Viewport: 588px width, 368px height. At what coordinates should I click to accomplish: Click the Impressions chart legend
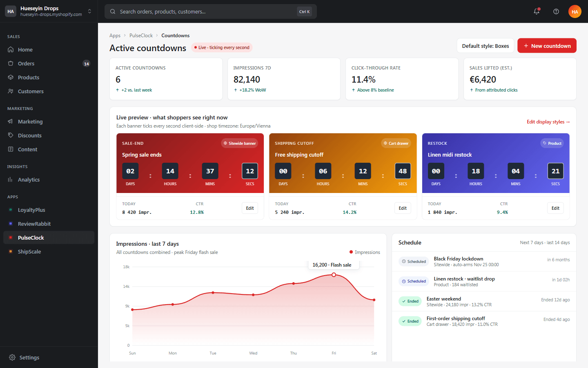[x=365, y=252]
